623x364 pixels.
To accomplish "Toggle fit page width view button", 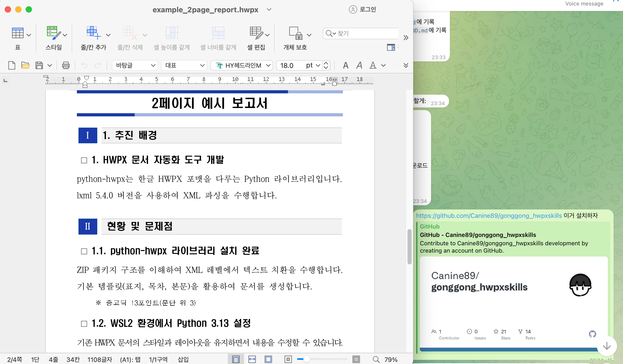I will [252, 360].
